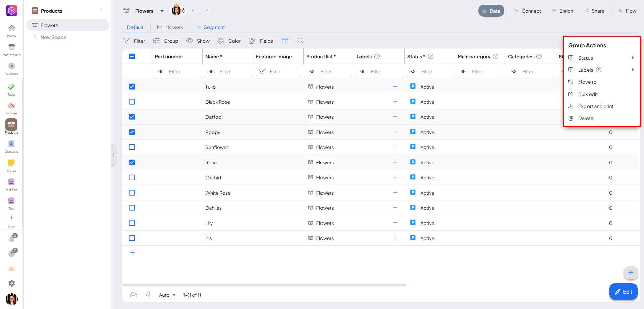Choose Bulk edit from Group Actions
644x309 pixels.
(588, 94)
